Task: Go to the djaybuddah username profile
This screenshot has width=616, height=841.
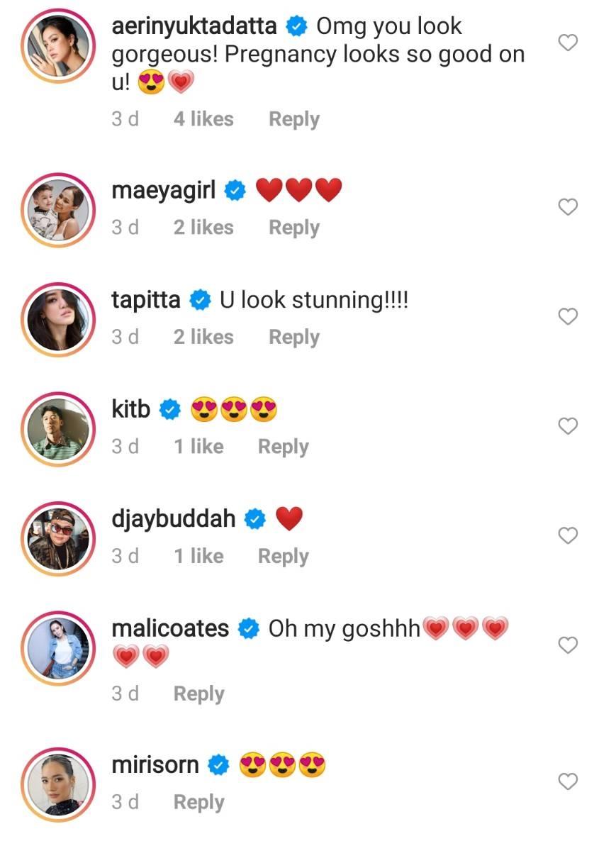Action: (174, 519)
